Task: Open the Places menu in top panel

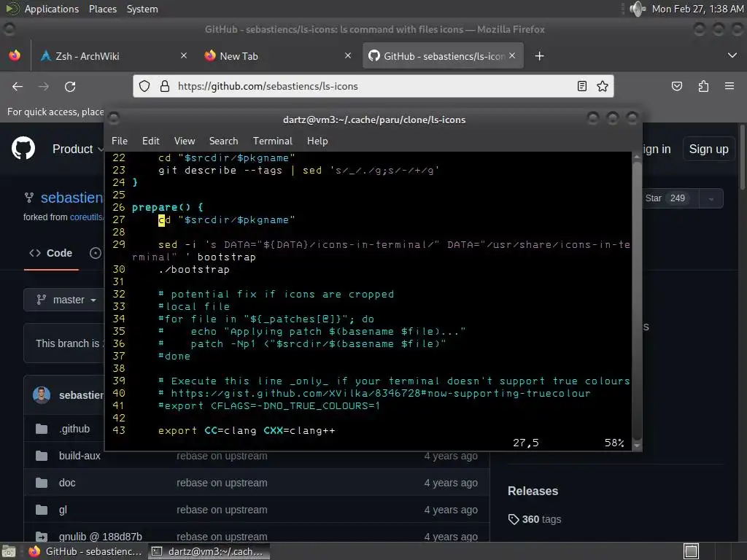Action: [102, 9]
